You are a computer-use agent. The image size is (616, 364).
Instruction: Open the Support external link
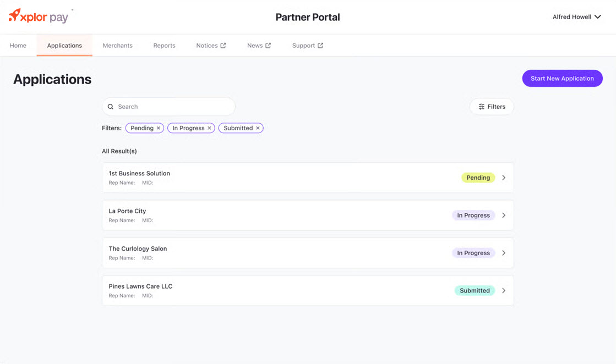click(307, 46)
